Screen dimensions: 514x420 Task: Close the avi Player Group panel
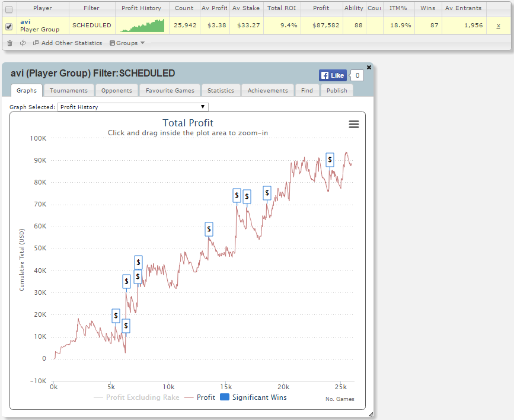pyautogui.click(x=369, y=67)
